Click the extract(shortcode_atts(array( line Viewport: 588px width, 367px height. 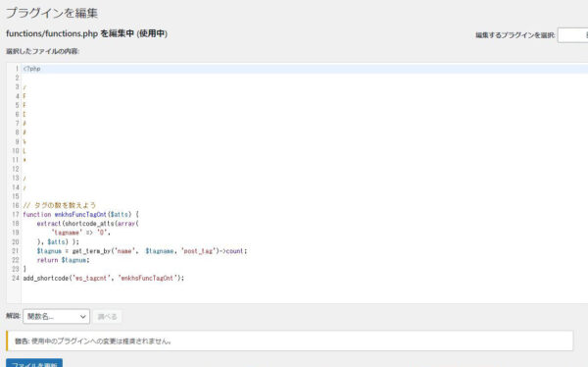(x=88, y=224)
